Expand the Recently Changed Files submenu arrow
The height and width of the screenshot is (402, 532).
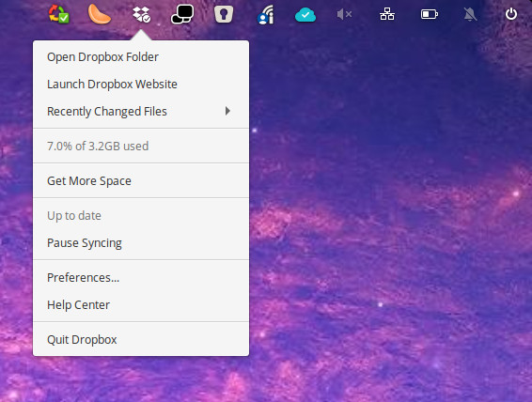(x=227, y=111)
